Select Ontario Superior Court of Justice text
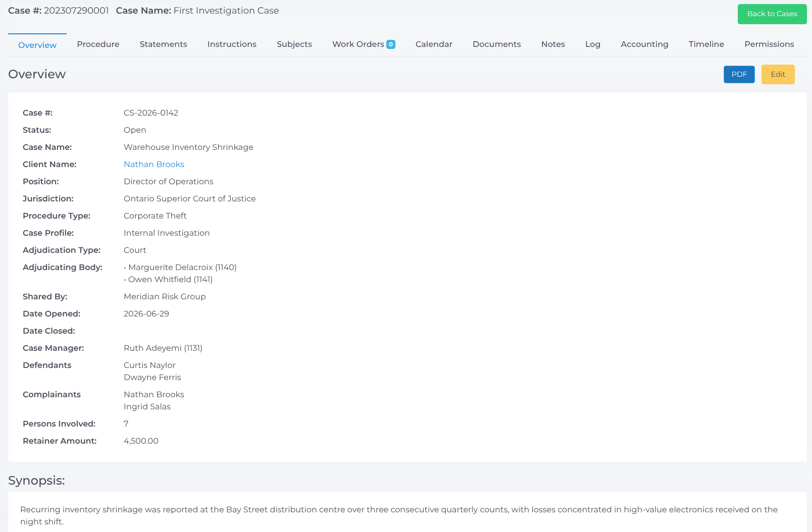 point(190,199)
